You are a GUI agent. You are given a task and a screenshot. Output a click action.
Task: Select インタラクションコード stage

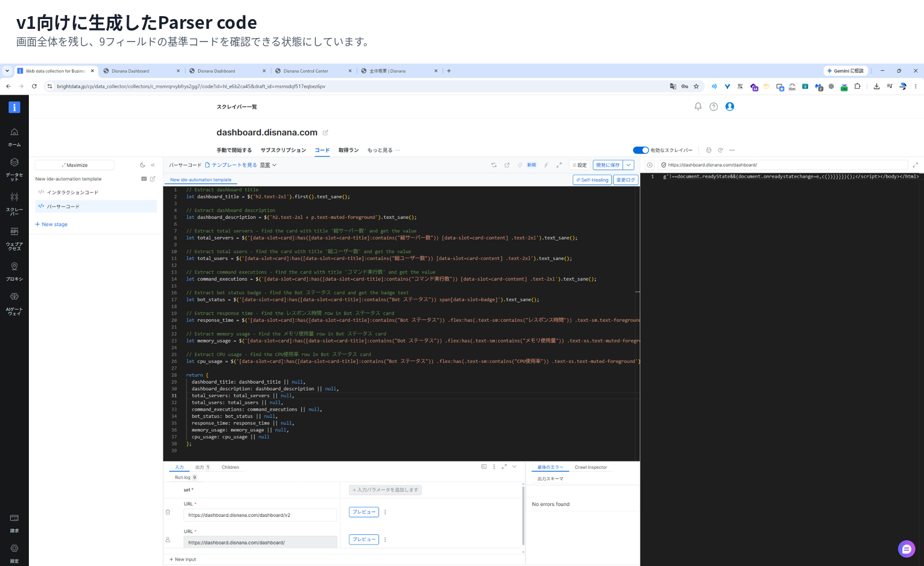[x=96, y=192]
